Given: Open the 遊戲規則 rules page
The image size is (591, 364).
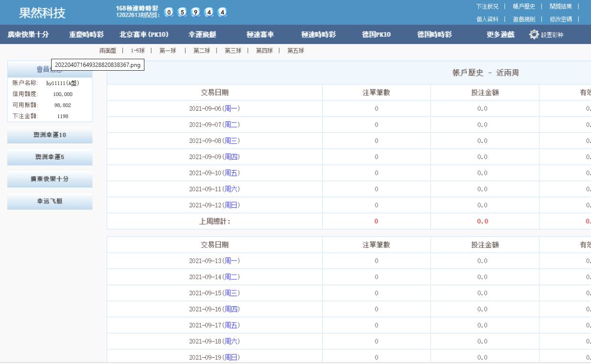Looking at the screenshot, I should point(524,19).
